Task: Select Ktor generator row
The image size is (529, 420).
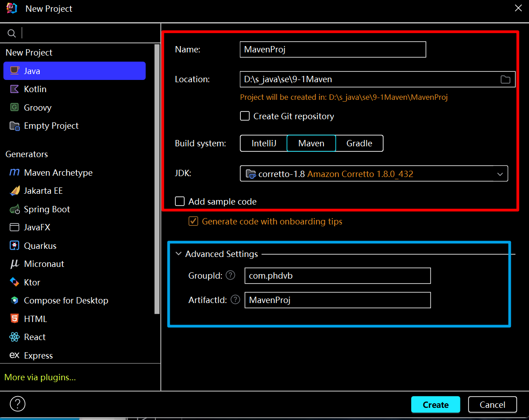Action: (75, 282)
